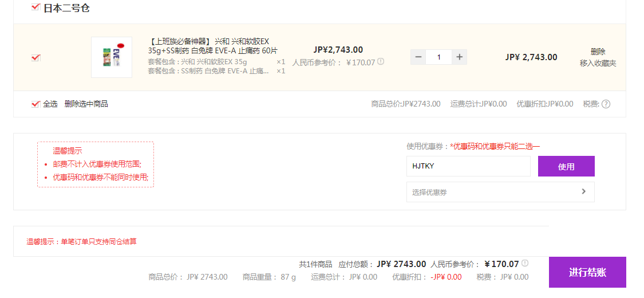Click info icon next to total ¥170.07
This screenshot has height=298, width=644.
[x=525, y=263]
